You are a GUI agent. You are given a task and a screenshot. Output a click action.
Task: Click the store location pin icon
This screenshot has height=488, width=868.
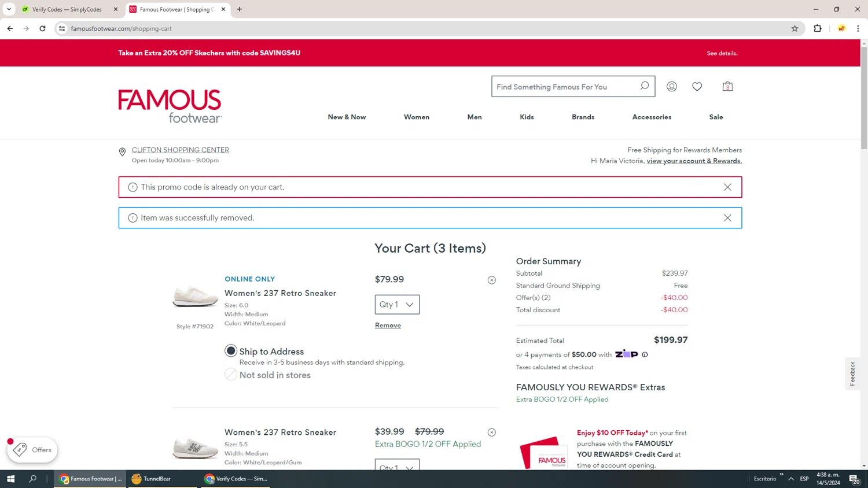coord(122,152)
